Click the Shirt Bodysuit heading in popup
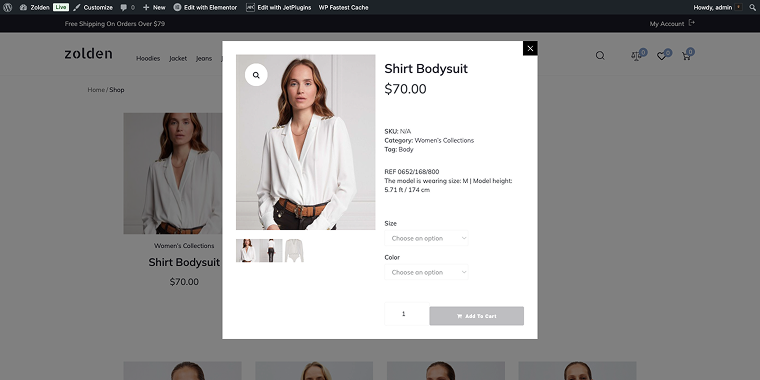760x380 pixels. [x=426, y=69]
